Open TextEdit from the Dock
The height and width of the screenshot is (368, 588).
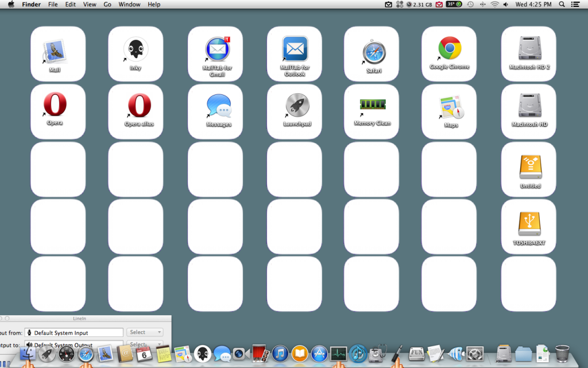click(436, 354)
